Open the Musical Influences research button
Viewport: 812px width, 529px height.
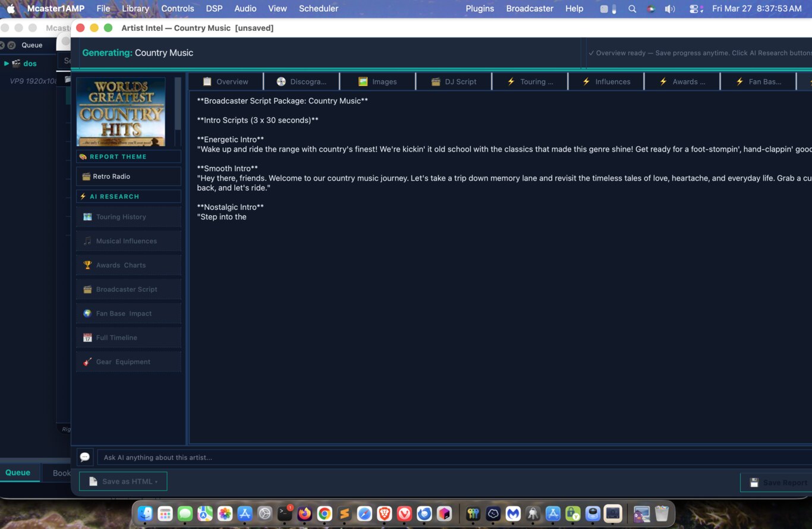coord(128,241)
